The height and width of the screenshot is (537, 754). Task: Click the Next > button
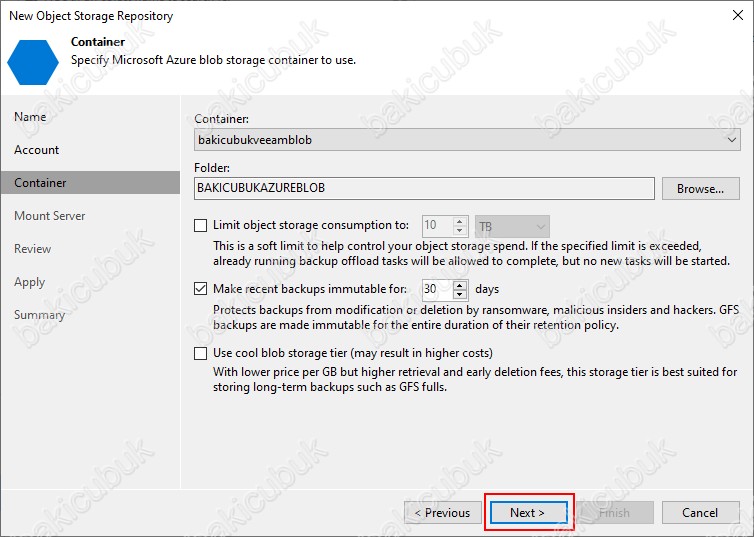pos(527,513)
